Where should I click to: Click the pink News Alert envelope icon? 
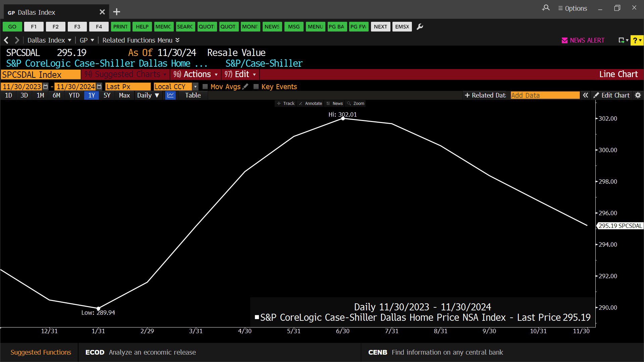click(x=565, y=40)
